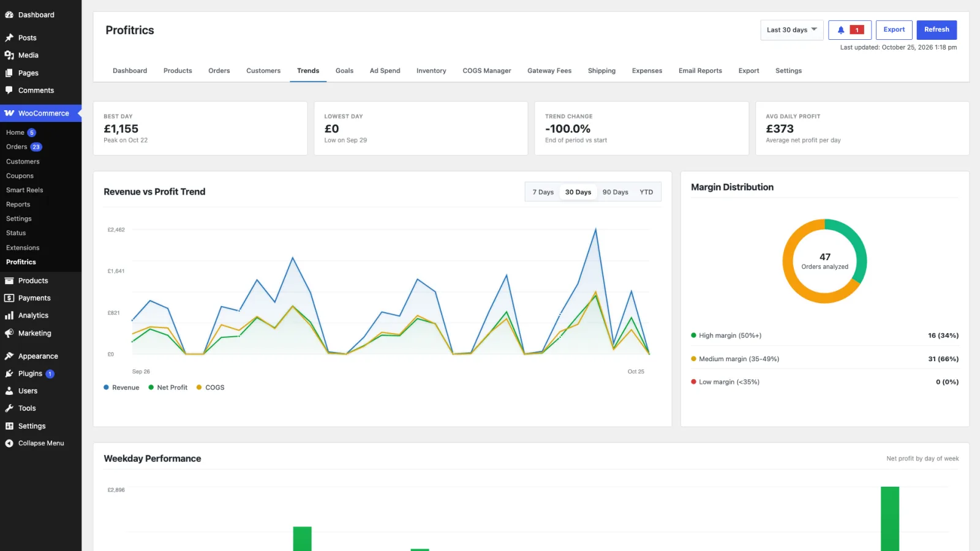Click the Best Day £1,155 card
This screenshot has width=980, height=551.
coord(200,129)
